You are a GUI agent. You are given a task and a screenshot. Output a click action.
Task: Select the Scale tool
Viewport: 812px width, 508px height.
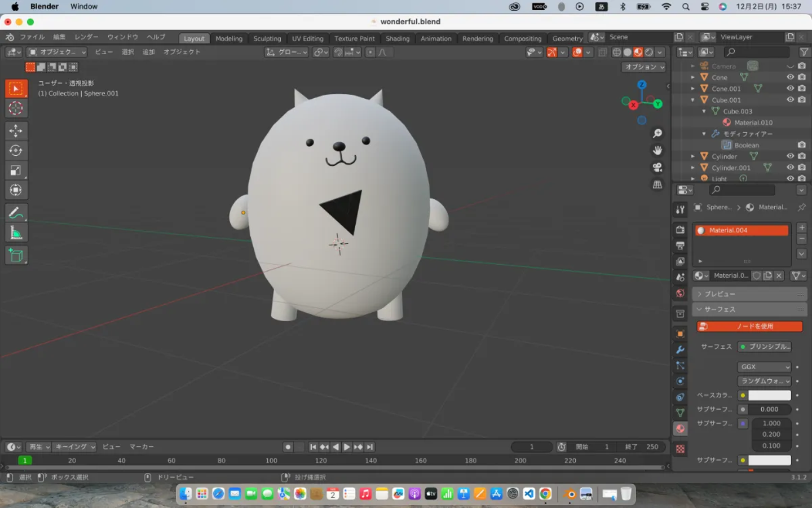16,170
